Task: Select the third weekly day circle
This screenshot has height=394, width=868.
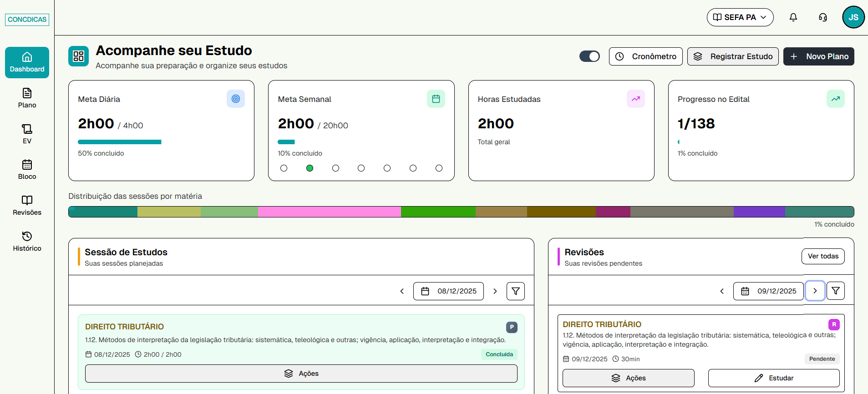Action: (x=336, y=168)
